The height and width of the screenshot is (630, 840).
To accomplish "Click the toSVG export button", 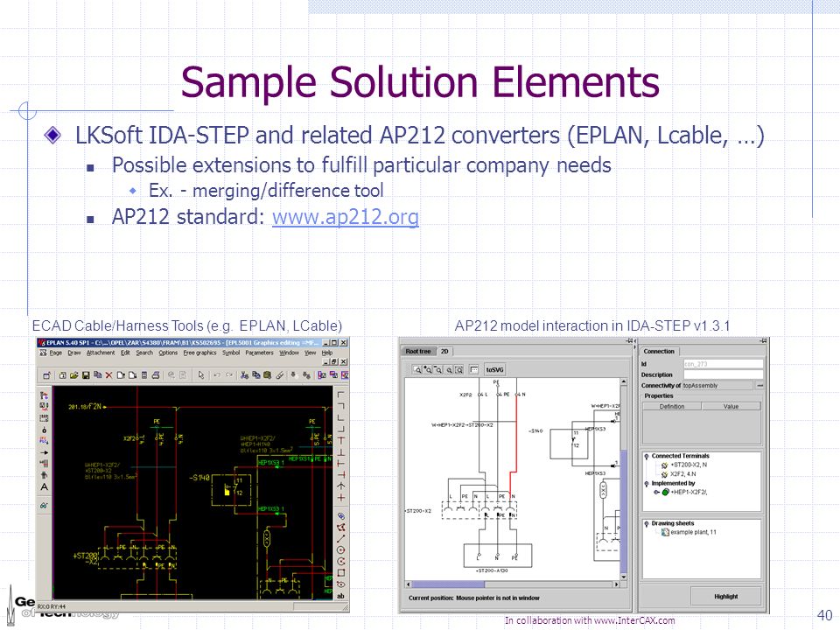I will tap(495, 369).
